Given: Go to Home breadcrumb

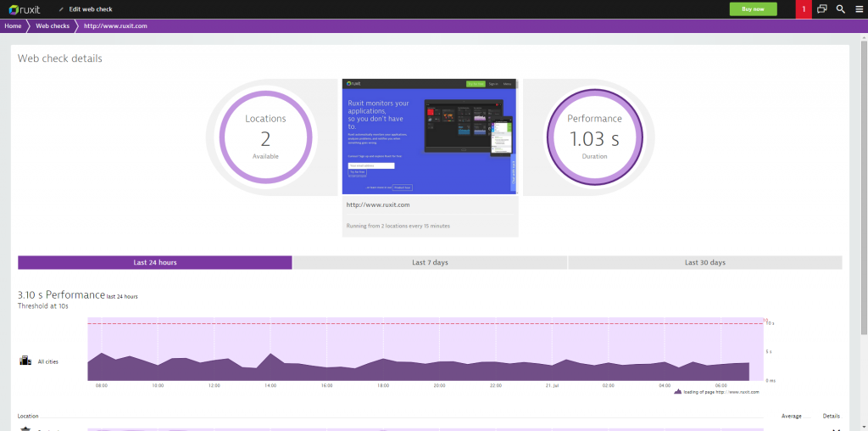Looking at the screenshot, I should 13,26.
